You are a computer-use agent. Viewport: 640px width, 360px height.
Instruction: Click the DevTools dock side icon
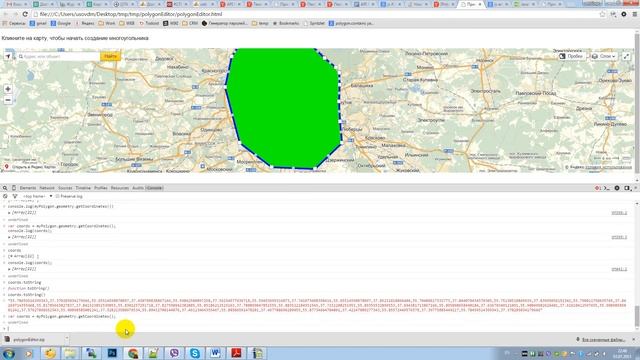click(x=627, y=188)
